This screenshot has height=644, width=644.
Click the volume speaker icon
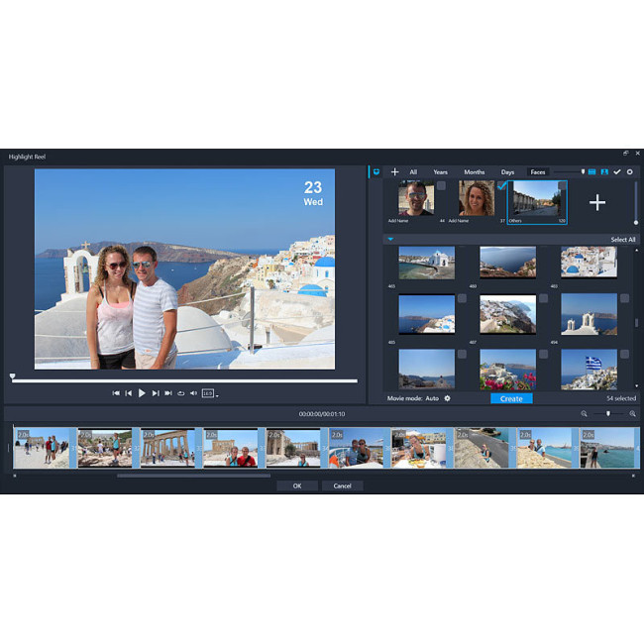point(193,393)
